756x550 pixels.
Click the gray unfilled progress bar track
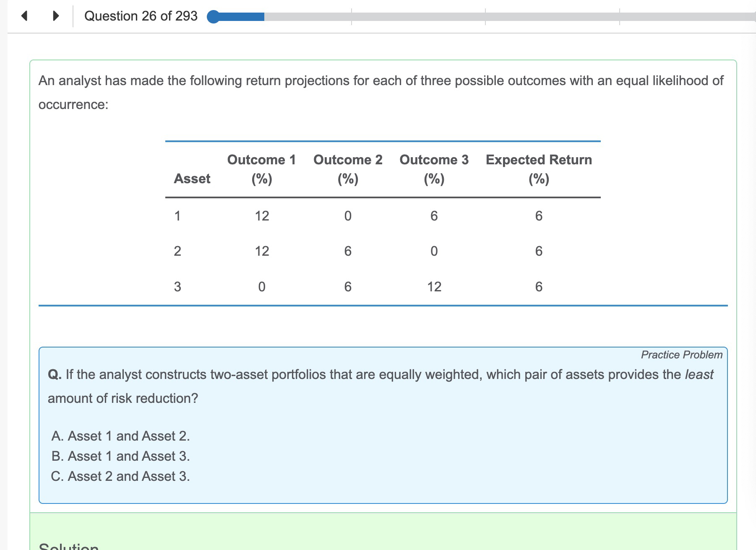[503, 17]
